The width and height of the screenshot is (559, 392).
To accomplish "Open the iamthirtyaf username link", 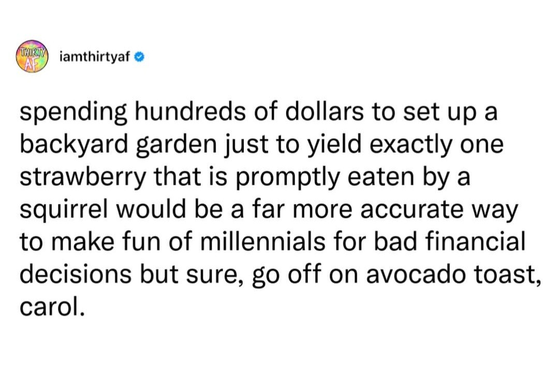I will coord(95,57).
